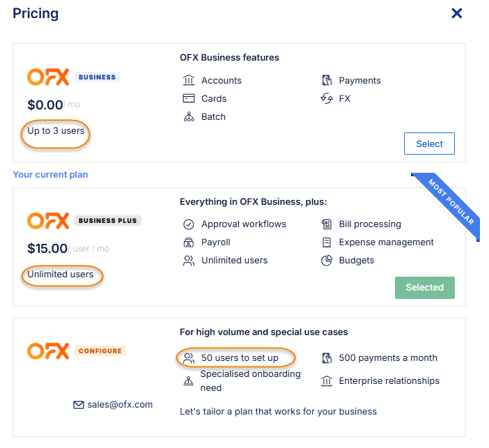Screen dimensions: 489x448
Task: Click the Payments icon in Business features
Action: pyautogui.click(x=326, y=80)
